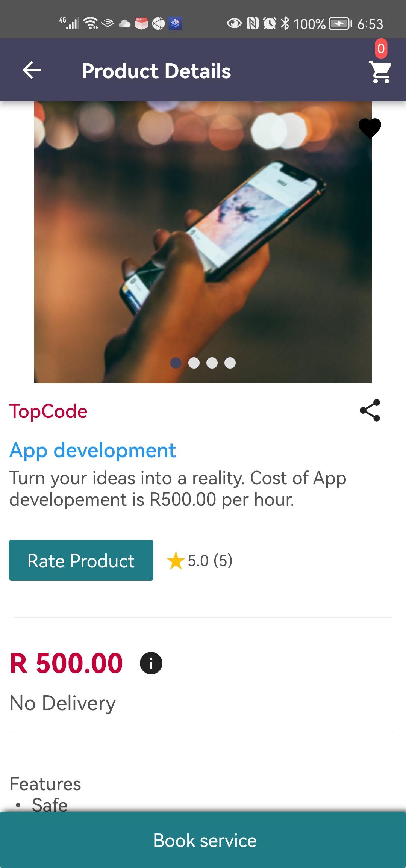The image size is (406, 868).
Task: Tap the 5.0 (5) rating text
Action: 210,561
